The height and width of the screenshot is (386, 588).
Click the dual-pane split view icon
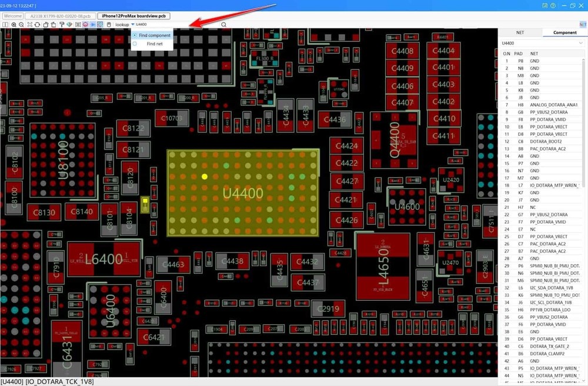click(x=5, y=25)
